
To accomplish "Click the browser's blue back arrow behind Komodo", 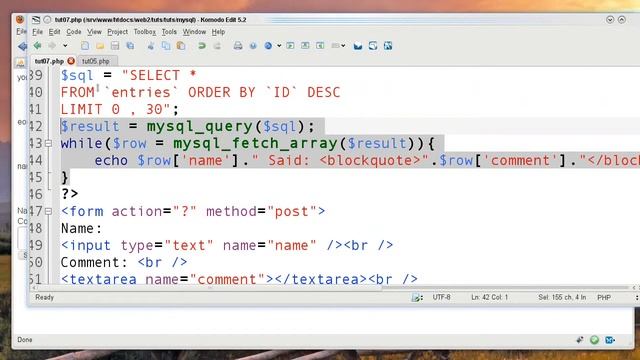I will (x=22, y=46).
